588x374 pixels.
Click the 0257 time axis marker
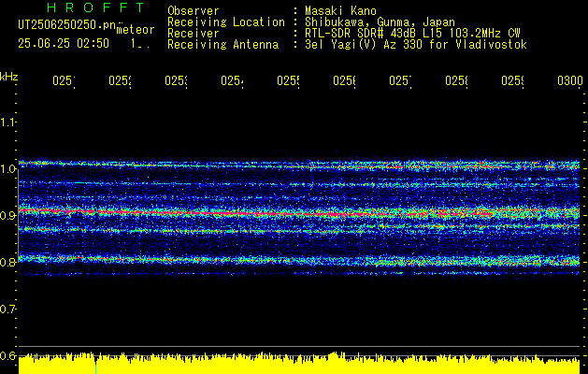pos(400,81)
